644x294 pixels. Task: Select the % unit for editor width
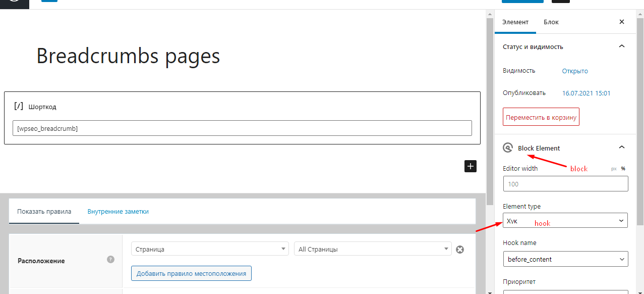click(623, 169)
